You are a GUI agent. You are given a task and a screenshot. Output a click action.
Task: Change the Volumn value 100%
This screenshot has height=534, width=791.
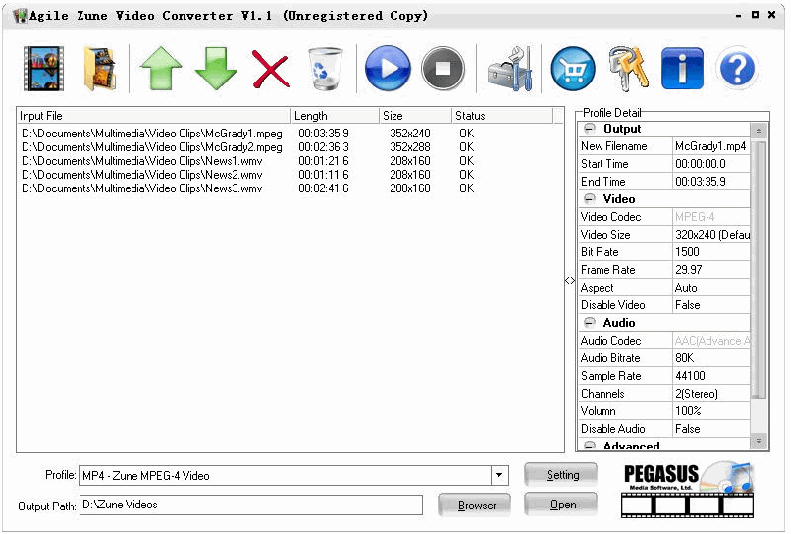click(x=711, y=411)
